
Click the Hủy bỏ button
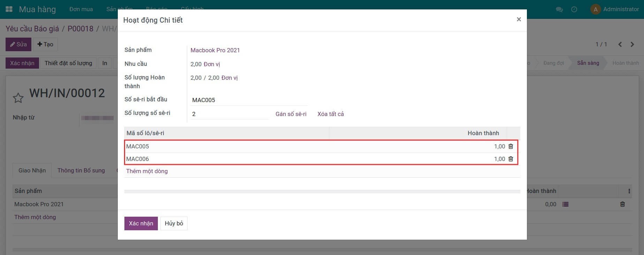pos(174,223)
